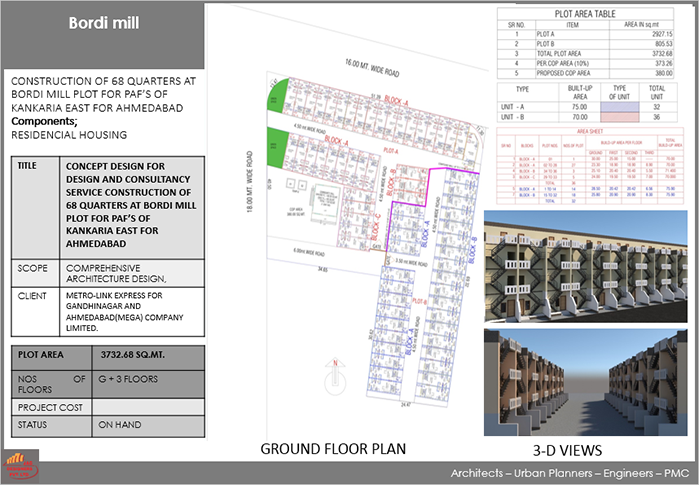699x485 pixels.
Task: Select the Unit-A blue color swatch
Action: point(620,107)
